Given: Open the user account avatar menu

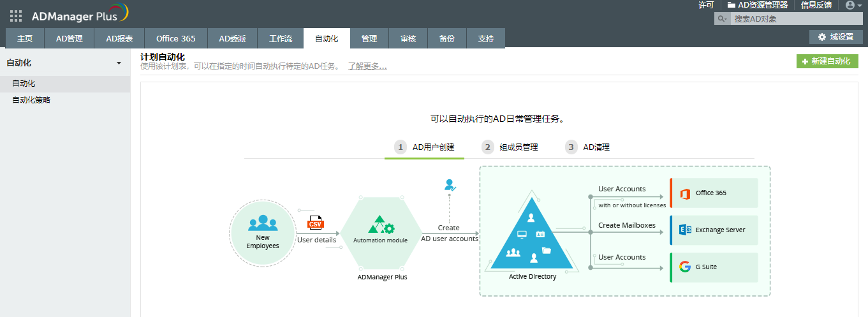Looking at the screenshot, I should [853, 5].
